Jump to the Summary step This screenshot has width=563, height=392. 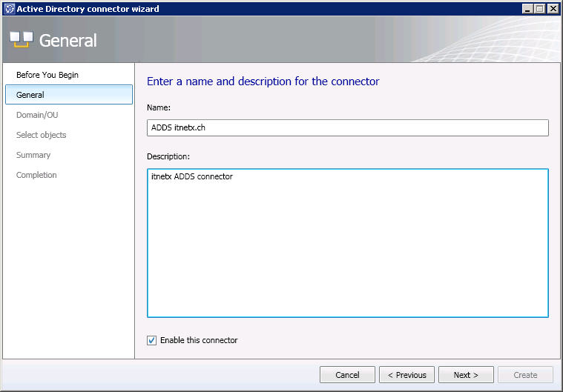tap(33, 155)
